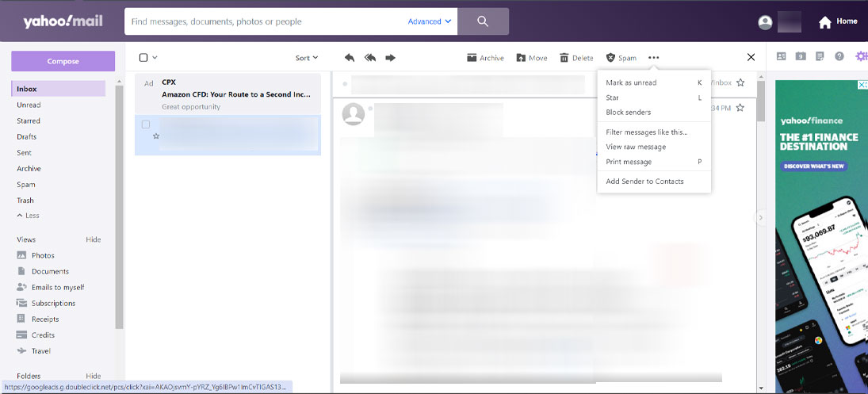The image size is (868, 394).
Task: Check the selected email's checkbox
Action: pos(146,124)
